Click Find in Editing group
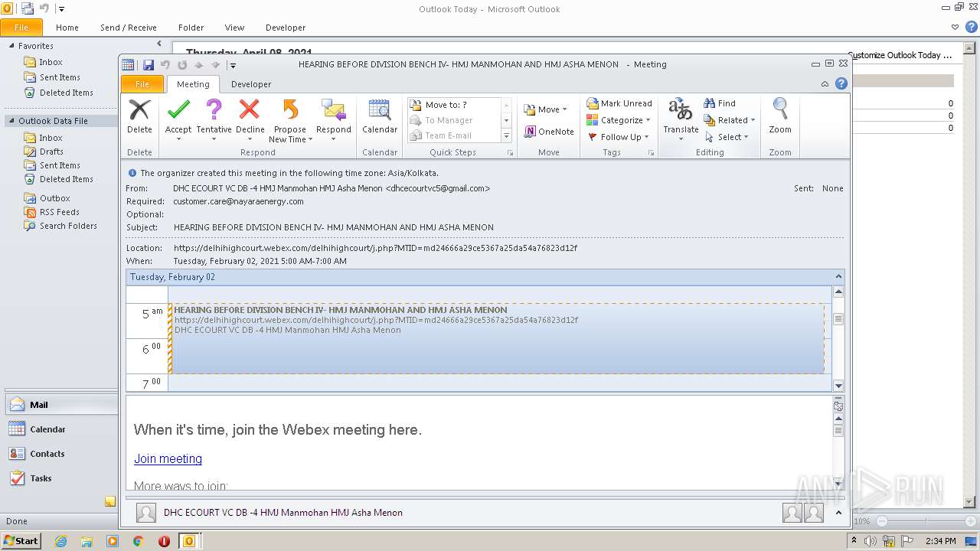The width and height of the screenshot is (980, 551). click(x=720, y=103)
